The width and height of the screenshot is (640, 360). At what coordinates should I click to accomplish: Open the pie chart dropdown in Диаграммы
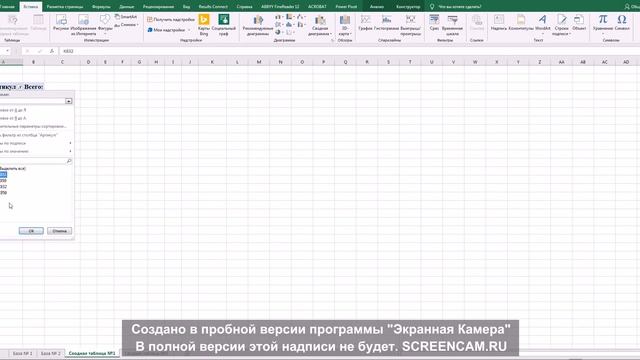coord(280,32)
